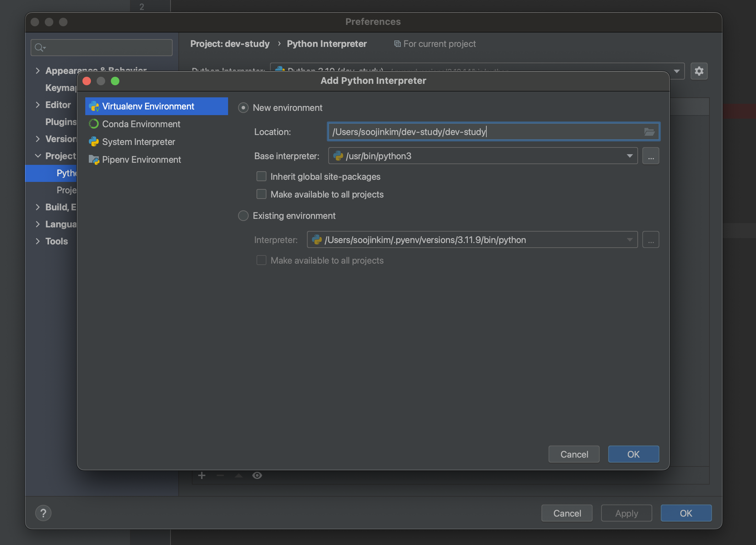Image resolution: width=756 pixels, height=545 pixels.
Task: Click the question mark help icon
Action: tap(43, 513)
